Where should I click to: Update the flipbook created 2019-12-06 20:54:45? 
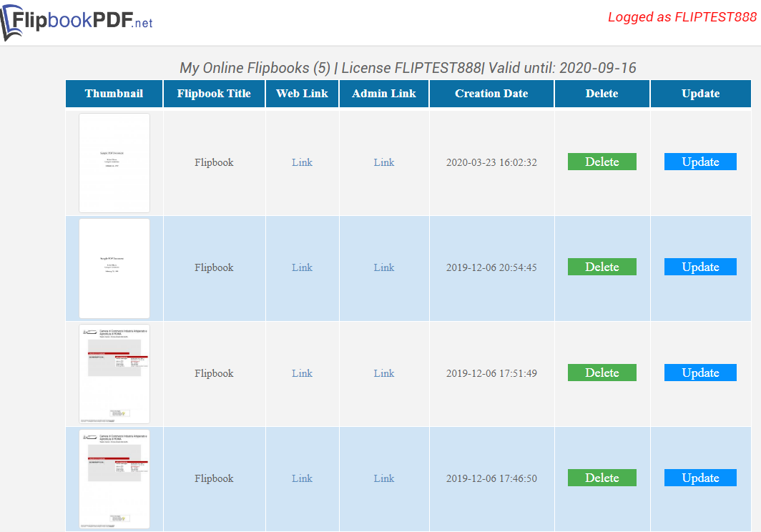tap(700, 267)
